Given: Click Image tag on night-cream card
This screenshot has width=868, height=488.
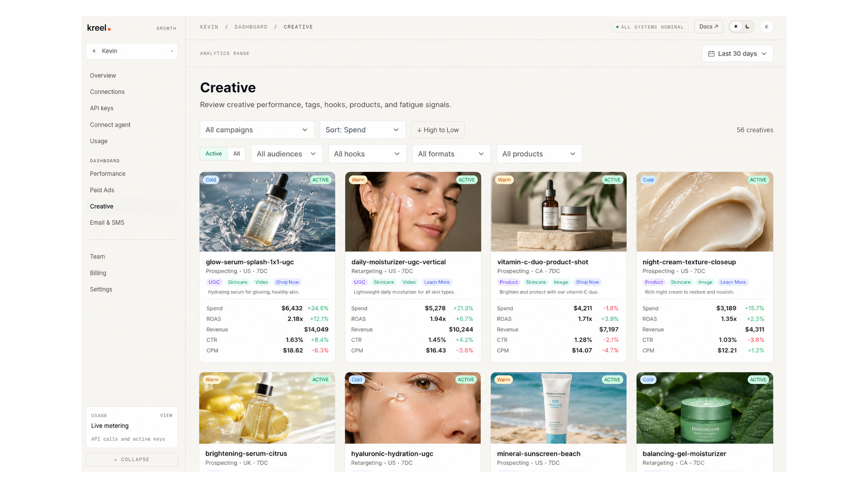Looking at the screenshot, I should click(705, 282).
